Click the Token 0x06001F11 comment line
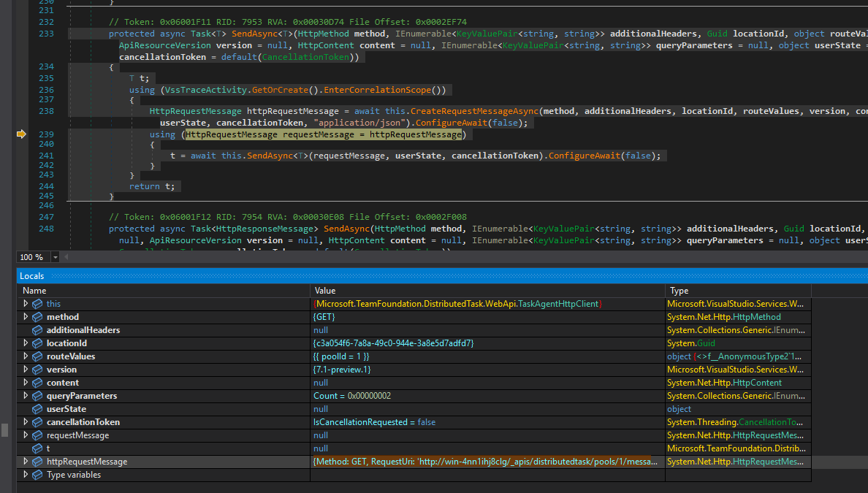Image resolution: width=868 pixels, height=493 pixels. (287, 22)
